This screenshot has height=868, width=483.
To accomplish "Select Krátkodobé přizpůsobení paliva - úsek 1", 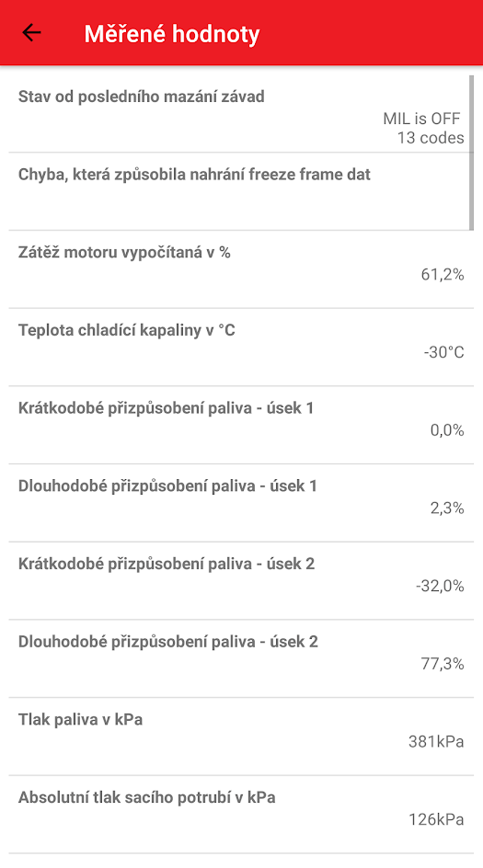I will [x=241, y=425].
